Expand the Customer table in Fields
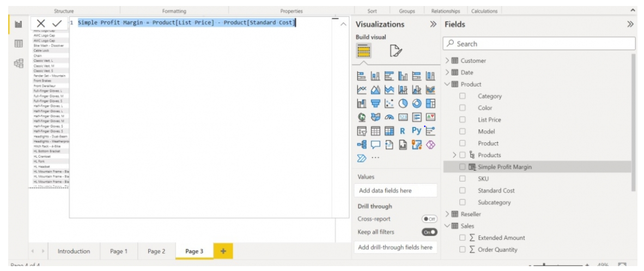This screenshot has width=644, height=271. (448, 61)
